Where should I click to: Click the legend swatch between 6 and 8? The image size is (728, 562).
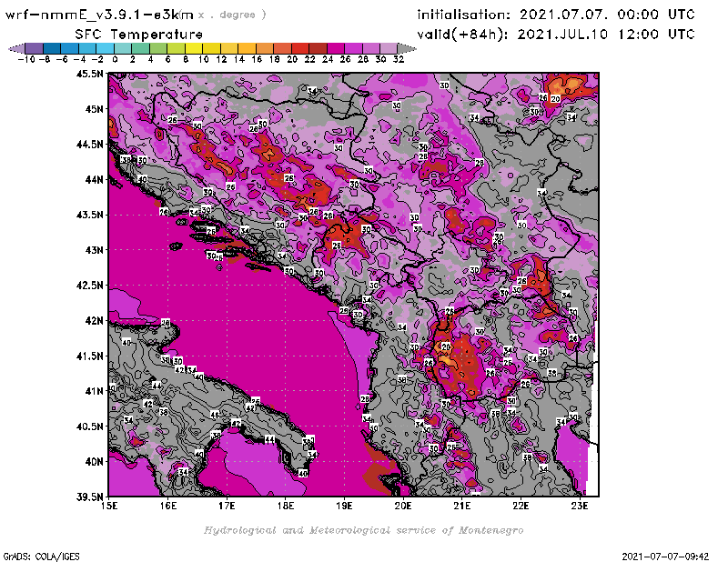[176, 48]
